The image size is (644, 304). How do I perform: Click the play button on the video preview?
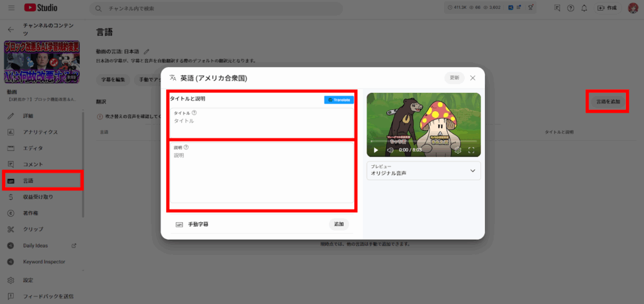point(376,150)
